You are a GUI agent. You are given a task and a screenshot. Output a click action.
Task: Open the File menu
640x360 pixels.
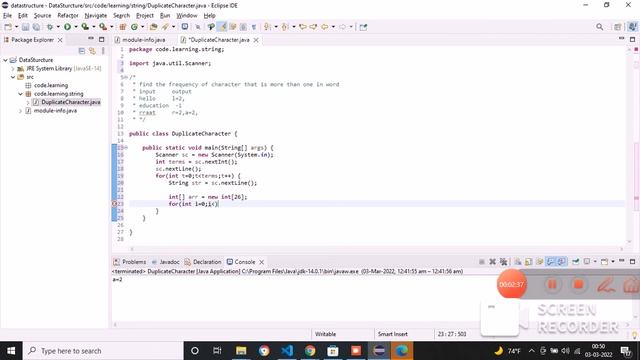[x=7, y=16]
